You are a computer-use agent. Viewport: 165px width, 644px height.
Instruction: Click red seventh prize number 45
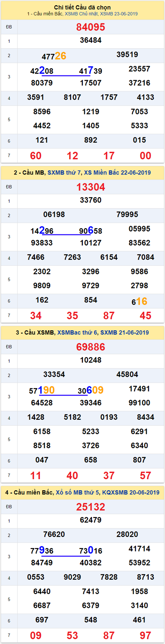click(145, 316)
